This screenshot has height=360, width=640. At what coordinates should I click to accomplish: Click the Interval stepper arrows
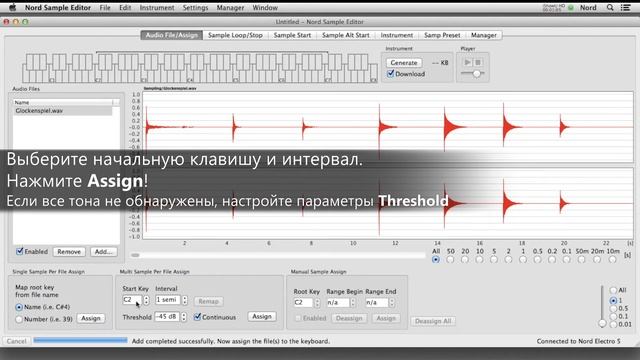184,300
